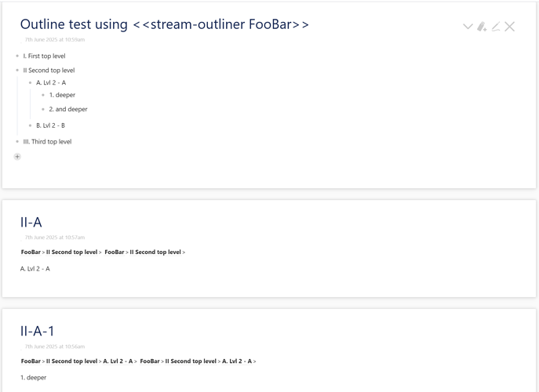Click the II-A-1 tiddler title
Screen dimensions: 539x392
[37, 331]
